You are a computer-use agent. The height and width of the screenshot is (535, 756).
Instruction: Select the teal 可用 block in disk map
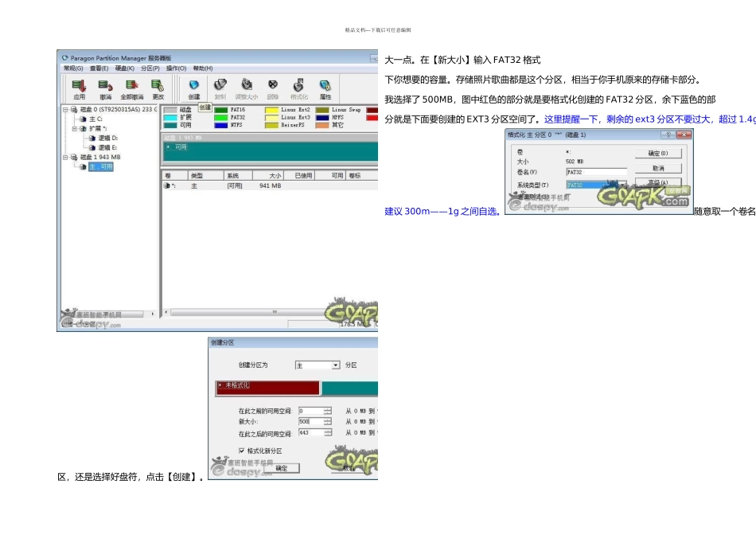(x=271, y=152)
